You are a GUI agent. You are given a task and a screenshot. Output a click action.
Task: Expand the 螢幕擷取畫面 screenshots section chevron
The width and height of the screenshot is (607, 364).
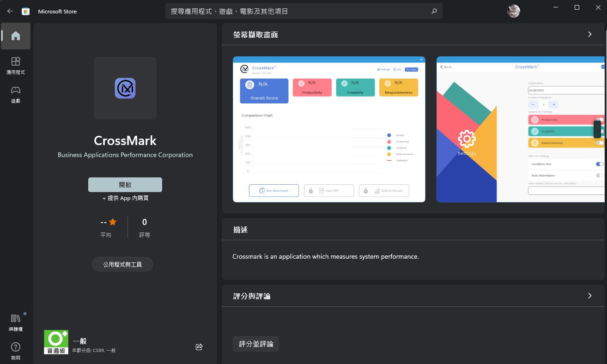[590, 34]
